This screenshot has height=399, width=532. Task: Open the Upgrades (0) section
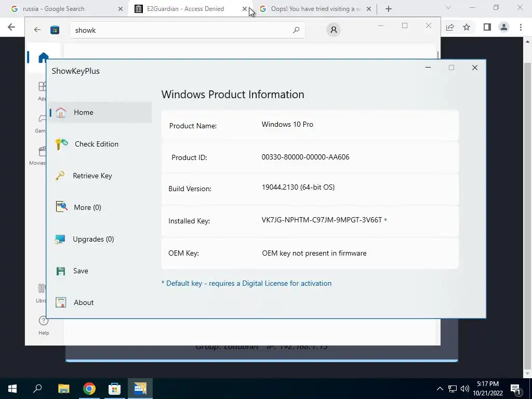click(x=94, y=239)
